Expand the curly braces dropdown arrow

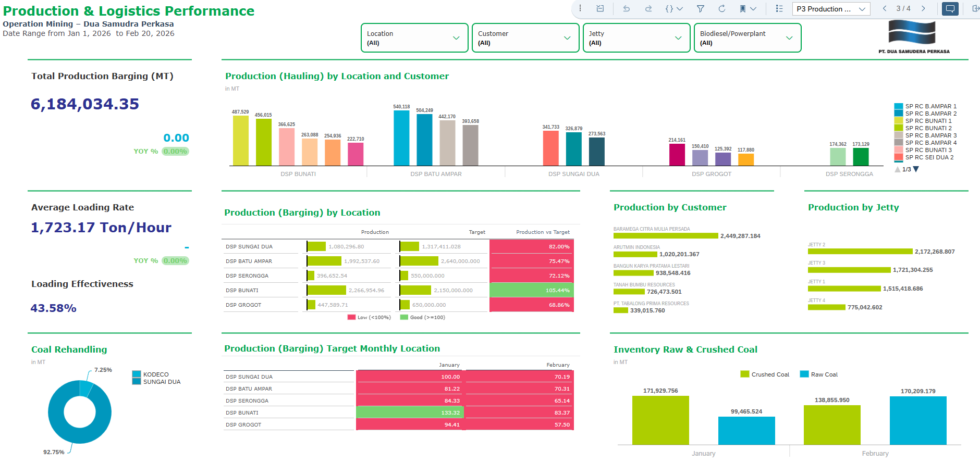(680, 8)
